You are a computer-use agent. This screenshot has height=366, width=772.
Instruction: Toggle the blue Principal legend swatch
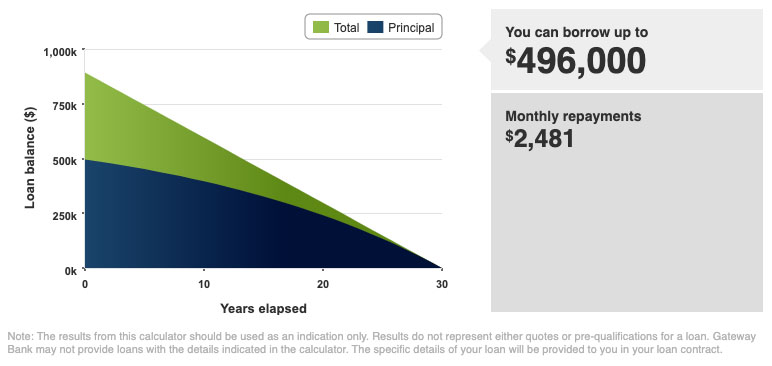375,27
